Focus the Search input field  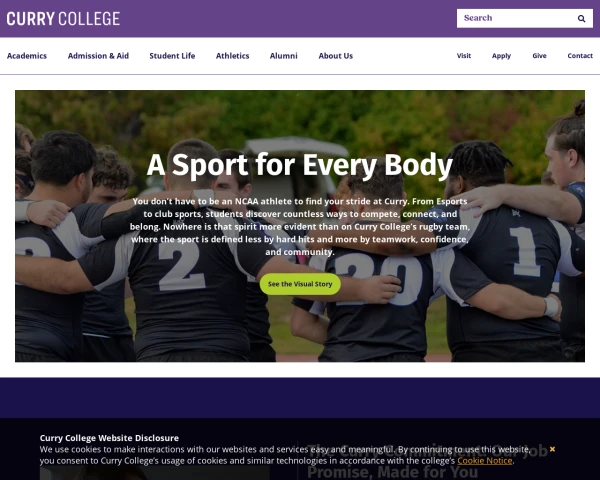(x=517, y=18)
